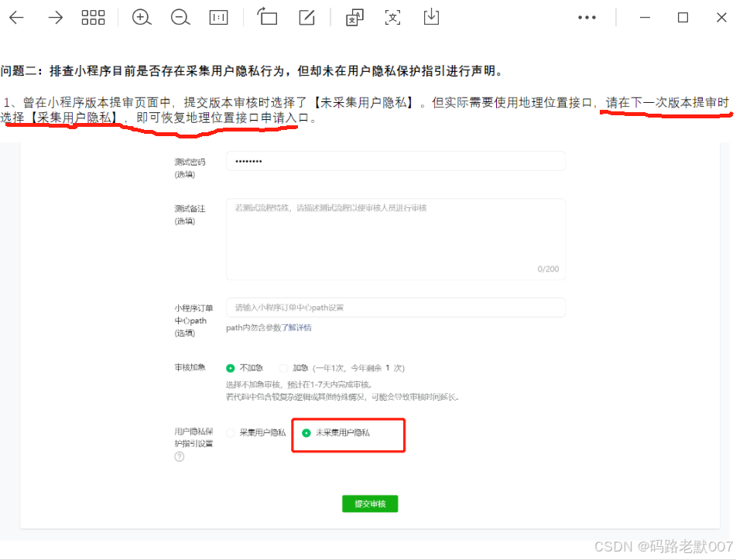Screen dimensions: 736x560
Task: Open the more options menu
Action: (586, 17)
